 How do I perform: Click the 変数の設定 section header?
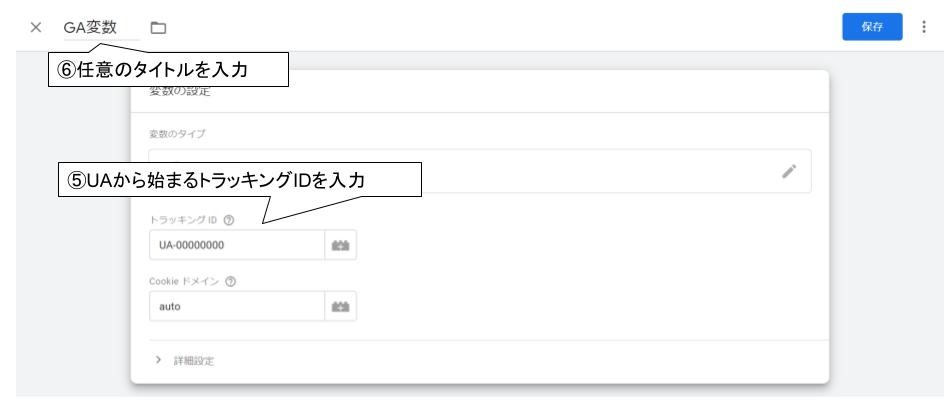click(180, 92)
